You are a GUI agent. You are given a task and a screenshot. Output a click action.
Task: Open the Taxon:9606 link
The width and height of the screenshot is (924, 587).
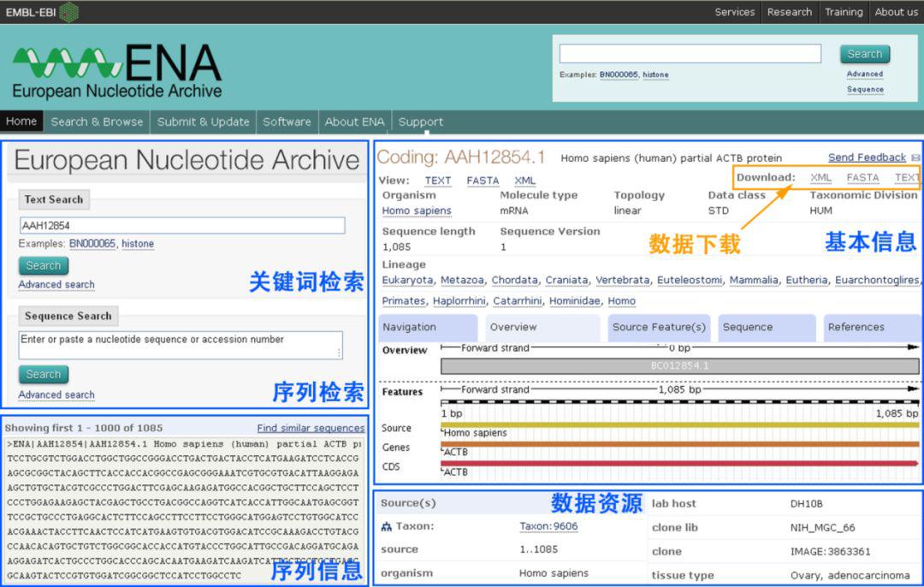click(x=548, y=526)
